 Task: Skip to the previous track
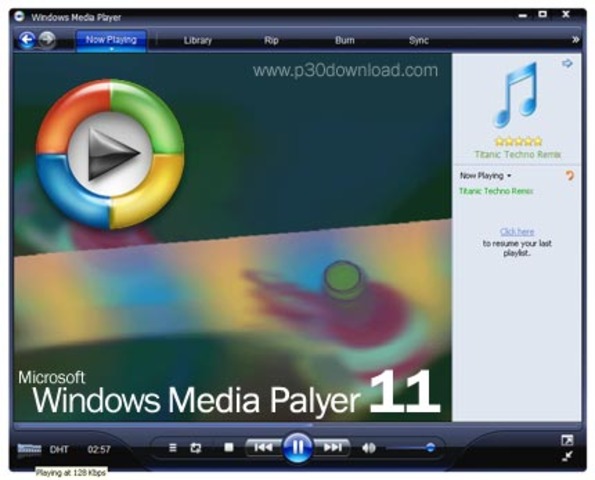pos(263,448)
